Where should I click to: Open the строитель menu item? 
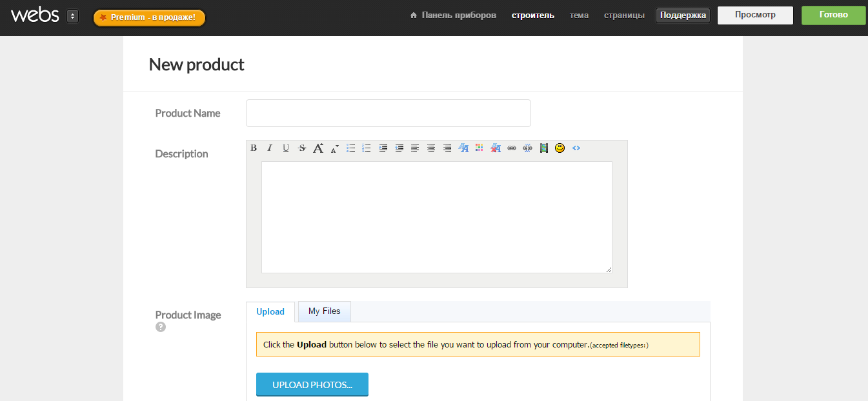pyautogui.click(x=533, y=15)
